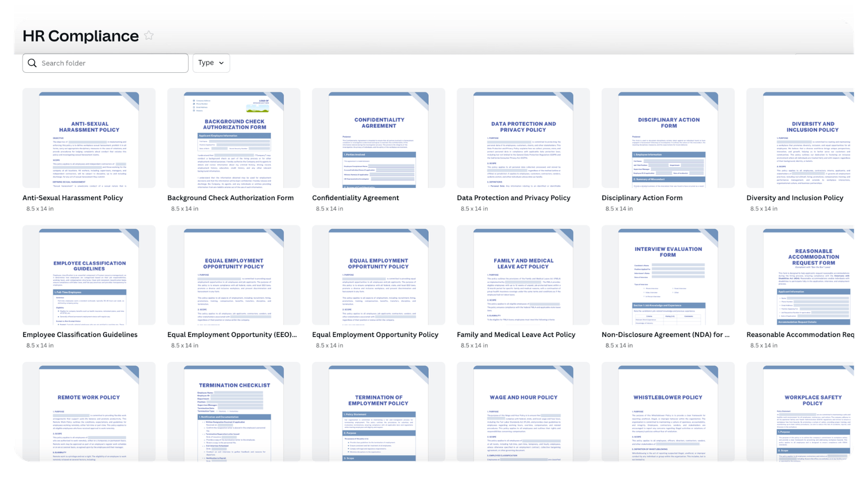
Task: Select the Confidentiality Agreement document thumbnail
Action: [378, 139]
